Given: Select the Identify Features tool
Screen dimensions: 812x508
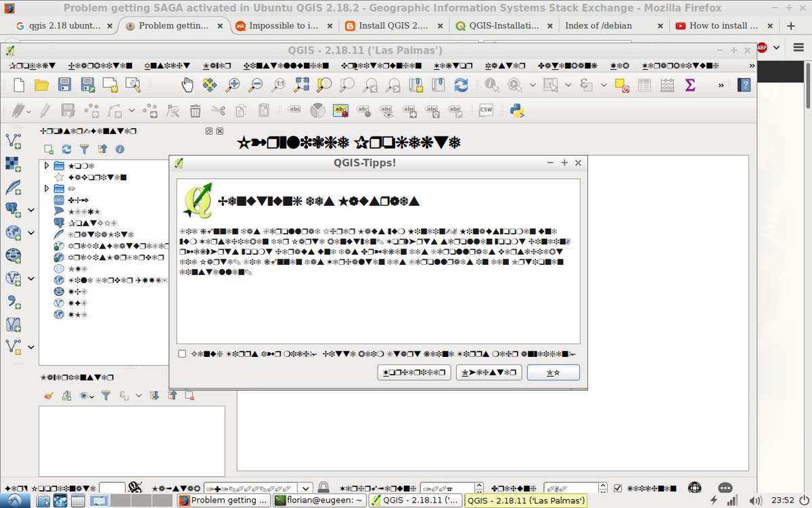Looking at the screenshot, I should point(492,85).
